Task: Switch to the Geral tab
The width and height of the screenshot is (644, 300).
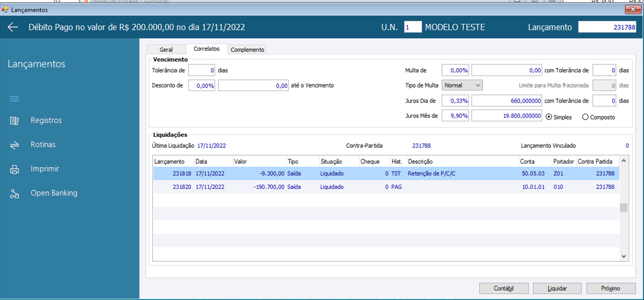Action: [166, 50]
